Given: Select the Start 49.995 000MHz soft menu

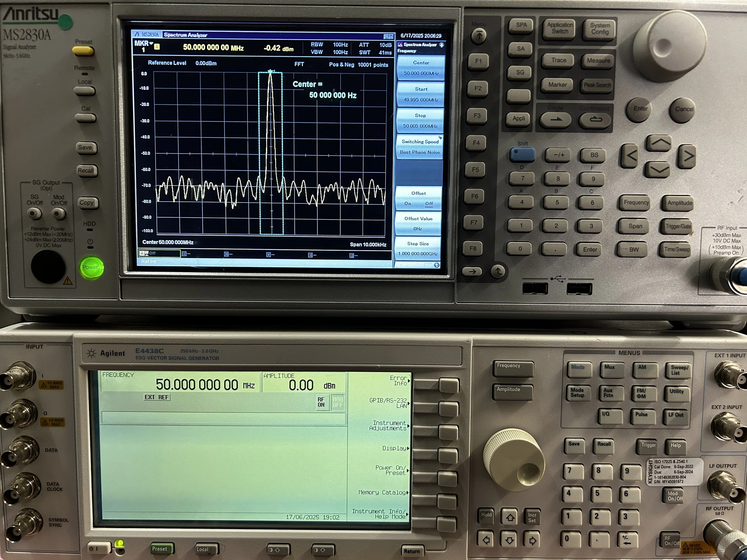Looking at the screenshot, I should coord(421,94).
